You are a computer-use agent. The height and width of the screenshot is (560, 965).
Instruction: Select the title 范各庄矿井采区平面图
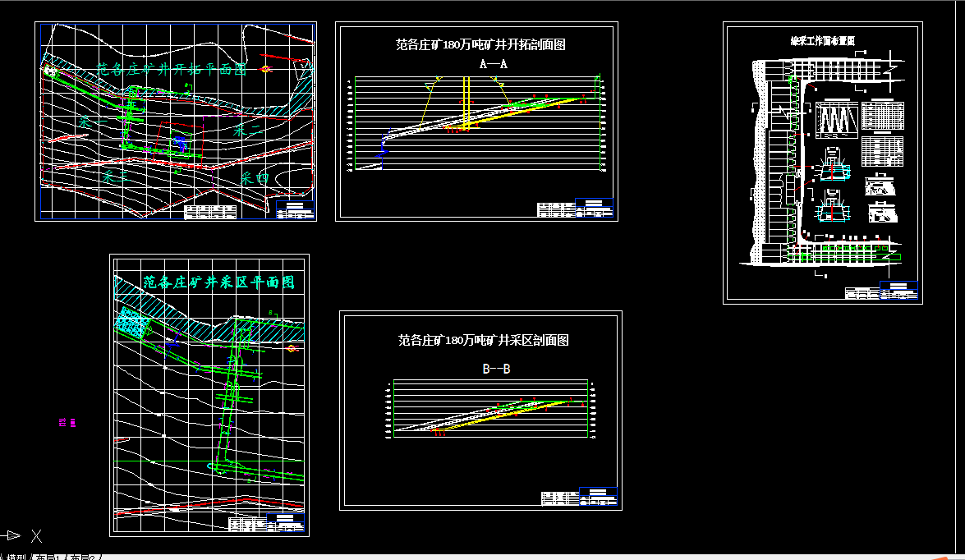pos(218,282)
